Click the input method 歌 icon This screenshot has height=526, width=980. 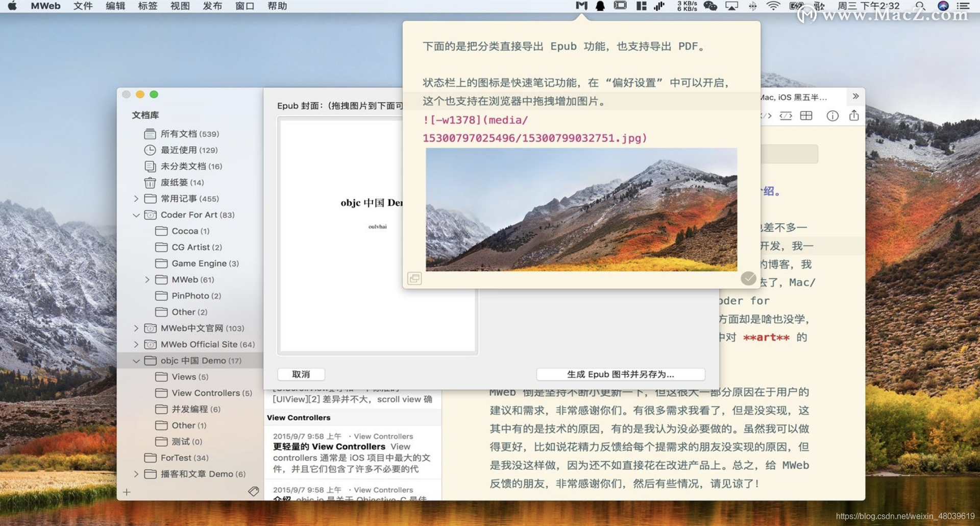[819, 6]
